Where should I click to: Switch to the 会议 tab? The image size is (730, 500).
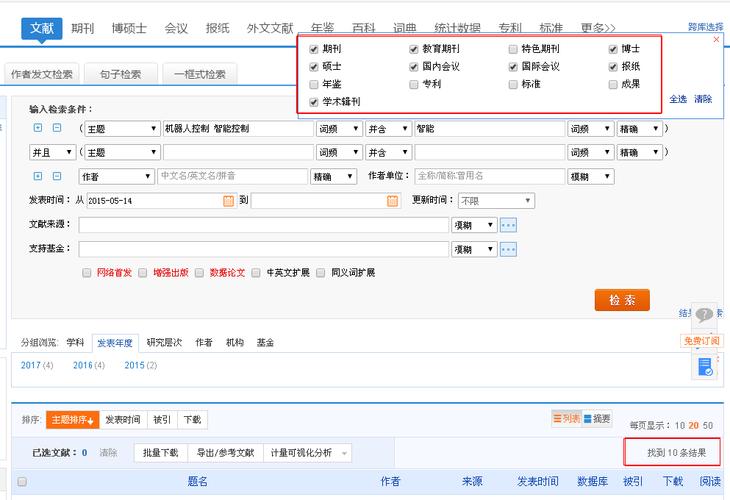pos(176,28)
